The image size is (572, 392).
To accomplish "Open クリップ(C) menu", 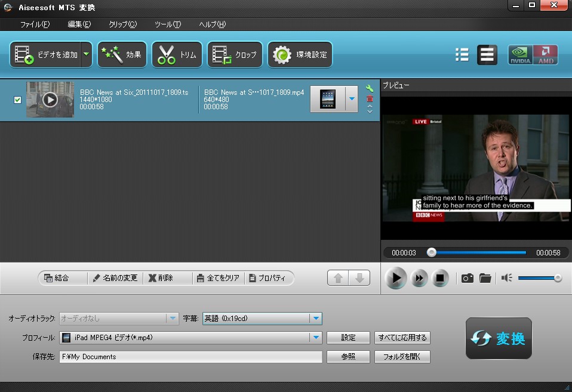I will (122, 24).
